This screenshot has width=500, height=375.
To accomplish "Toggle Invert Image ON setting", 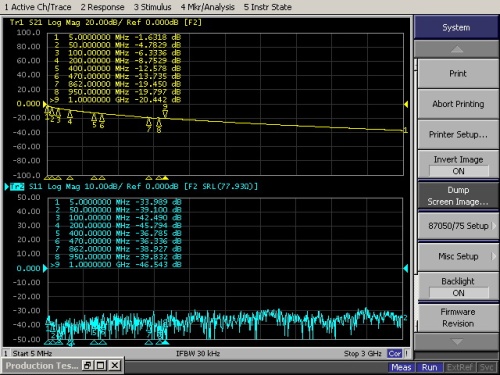I will click(458, 165).
